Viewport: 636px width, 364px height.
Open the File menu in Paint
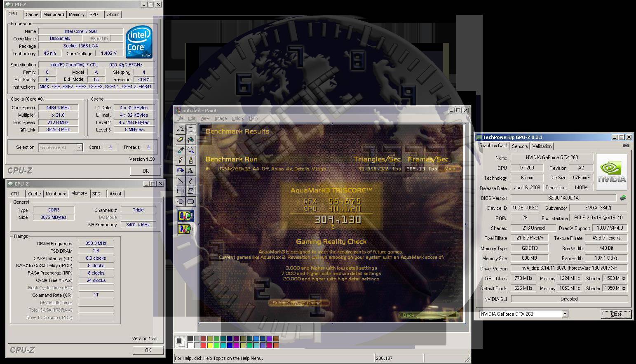pos(180,118)
